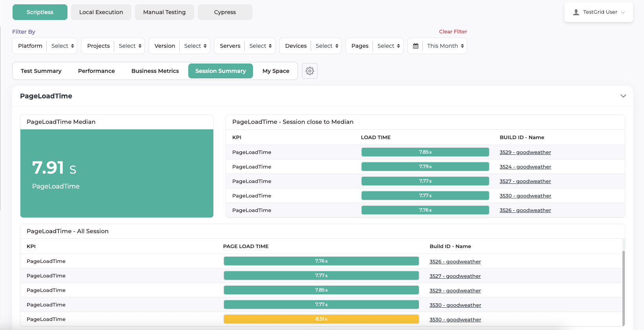The width and height of the screenshot is (644, 330).
Task: Expand the Version Select dropdown
Action: [x=195, y=46]
